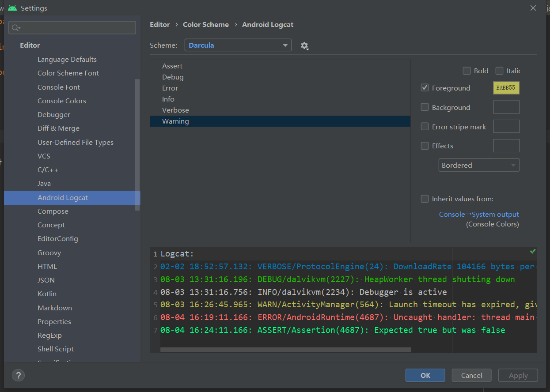Click the Cancel button

(471, 375)
